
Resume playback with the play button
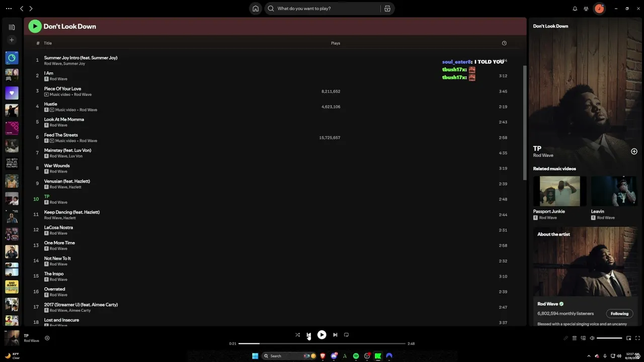tap(321, 335)
